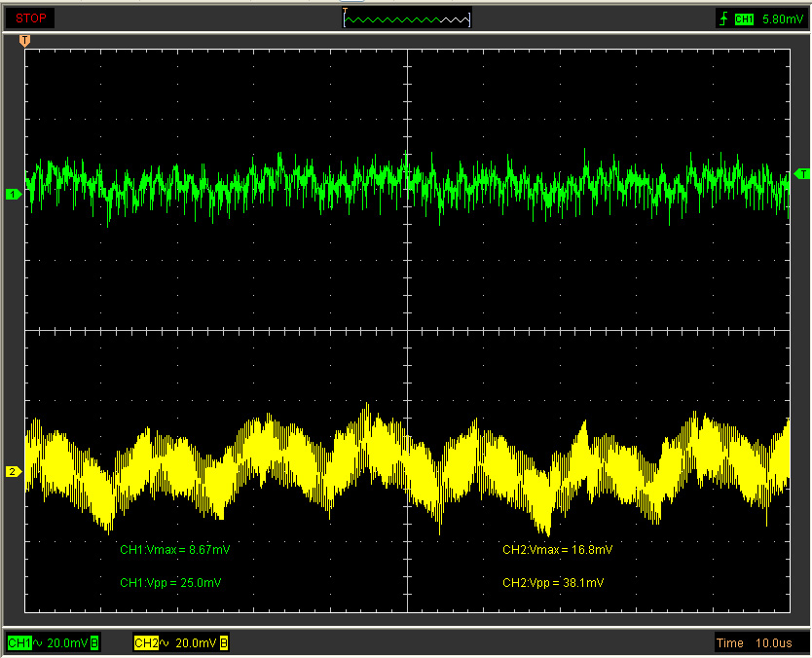Click the CH1 20.0mV vertical scale
This screenshot has width=812, height=658.
67,643
